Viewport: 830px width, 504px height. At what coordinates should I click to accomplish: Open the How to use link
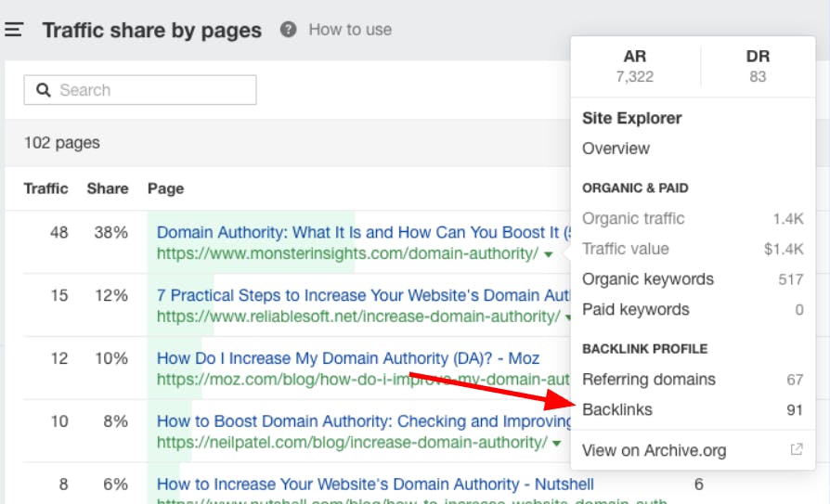click(x=350, y=30)
